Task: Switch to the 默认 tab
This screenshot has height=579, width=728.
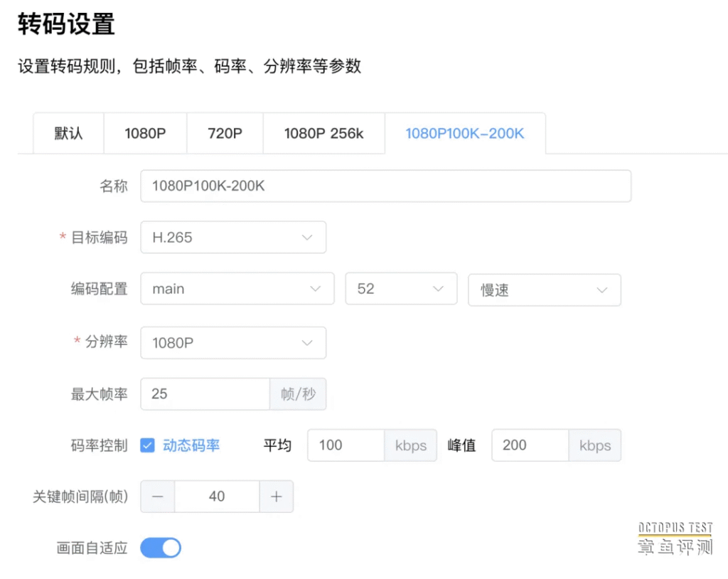Action: (68, 133)
